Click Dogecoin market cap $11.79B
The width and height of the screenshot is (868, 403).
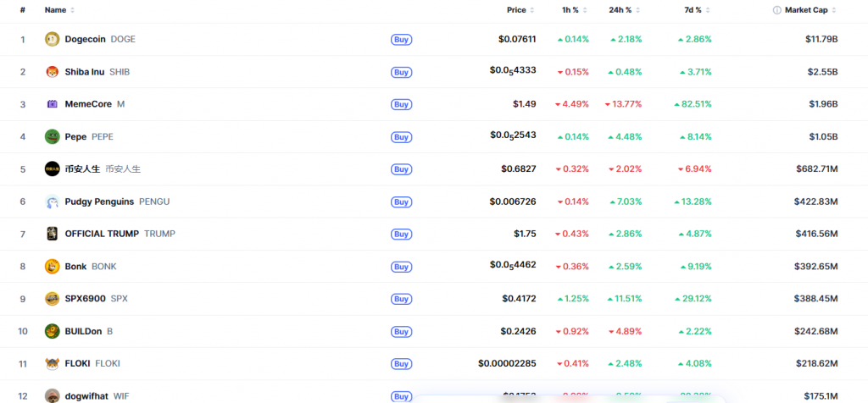[x=821, y=39]
